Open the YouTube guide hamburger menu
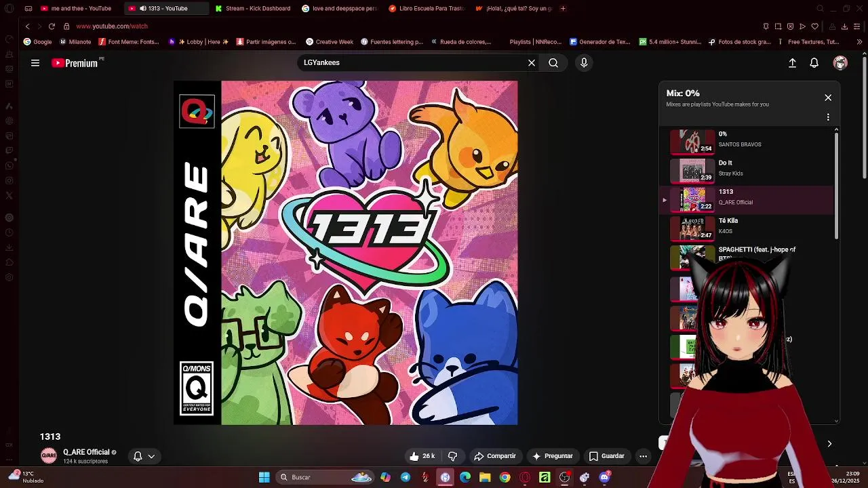 point(35,63)
